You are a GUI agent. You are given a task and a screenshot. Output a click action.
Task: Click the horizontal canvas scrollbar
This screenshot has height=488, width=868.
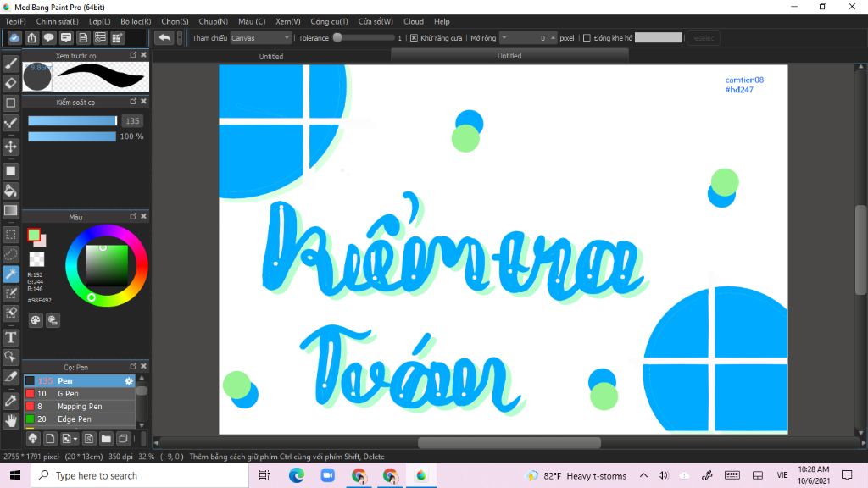pyautogui.click(x=509, y=442)
